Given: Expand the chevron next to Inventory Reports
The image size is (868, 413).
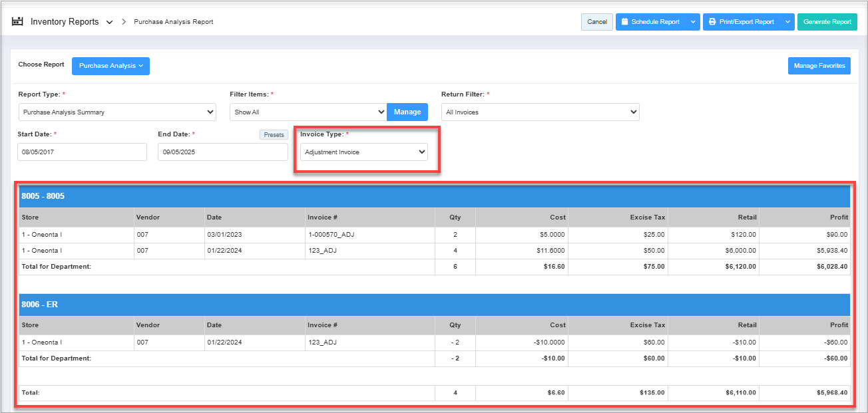Looking at the screenshot, I should click(110, 23).
